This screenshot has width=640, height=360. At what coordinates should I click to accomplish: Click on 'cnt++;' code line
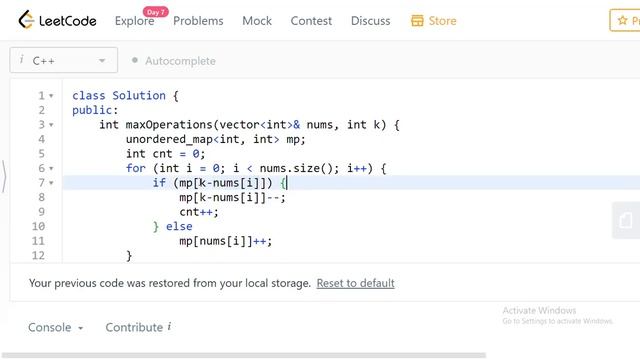click(199, 212)
